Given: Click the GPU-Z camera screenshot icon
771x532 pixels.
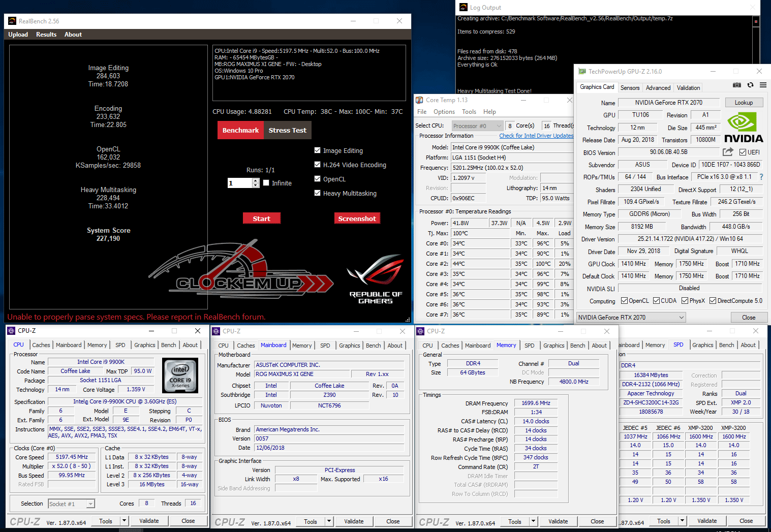Looking at the screenshot, I should (736, 85).
